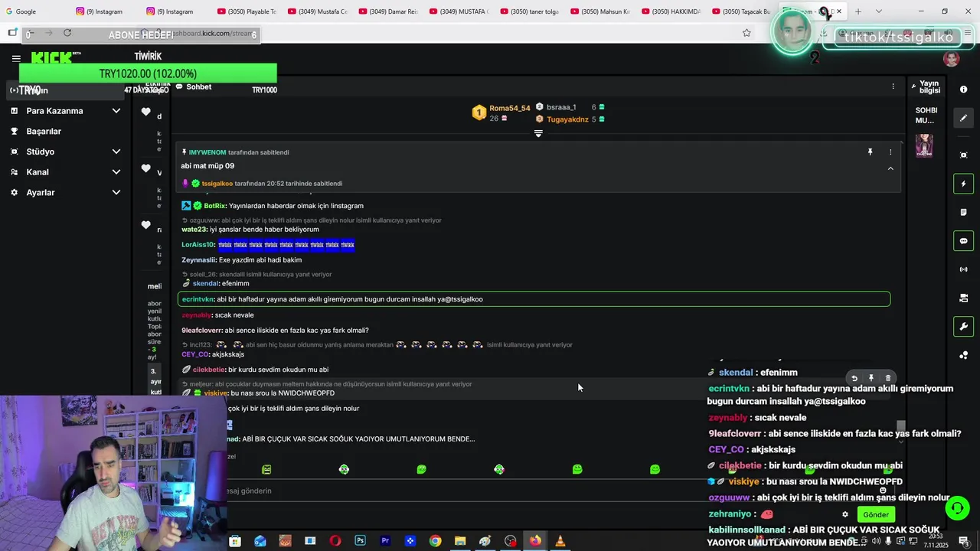Delete the hovered message with trash icon

888,378
